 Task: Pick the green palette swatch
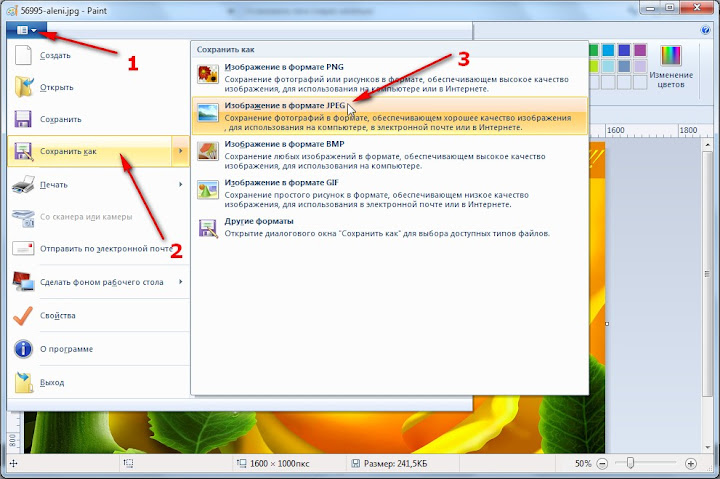[592, 50]
